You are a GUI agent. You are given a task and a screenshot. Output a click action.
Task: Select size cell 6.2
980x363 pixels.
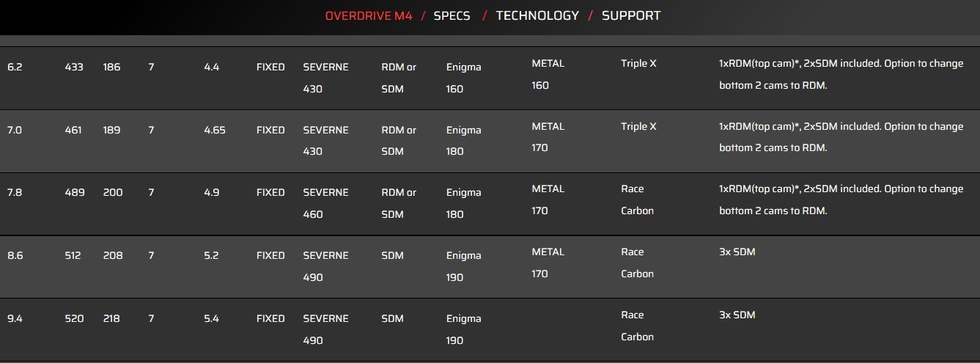[x=15, y=67]
